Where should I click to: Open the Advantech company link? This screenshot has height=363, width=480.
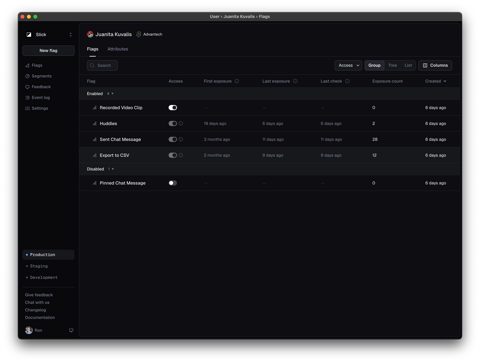150,34
